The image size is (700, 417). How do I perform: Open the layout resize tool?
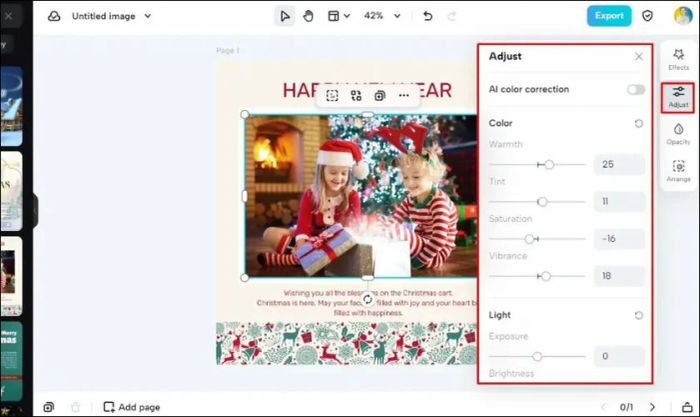[x=333, y=17]
